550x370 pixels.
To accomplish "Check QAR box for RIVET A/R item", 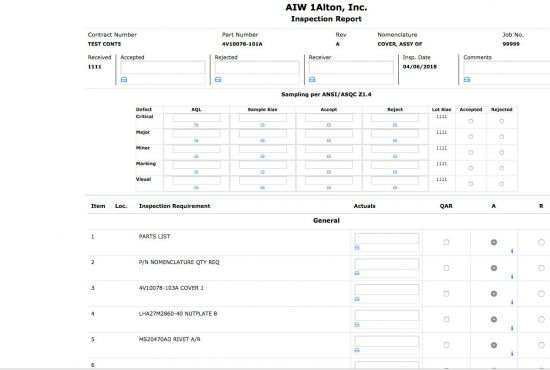I will [446, 345].
